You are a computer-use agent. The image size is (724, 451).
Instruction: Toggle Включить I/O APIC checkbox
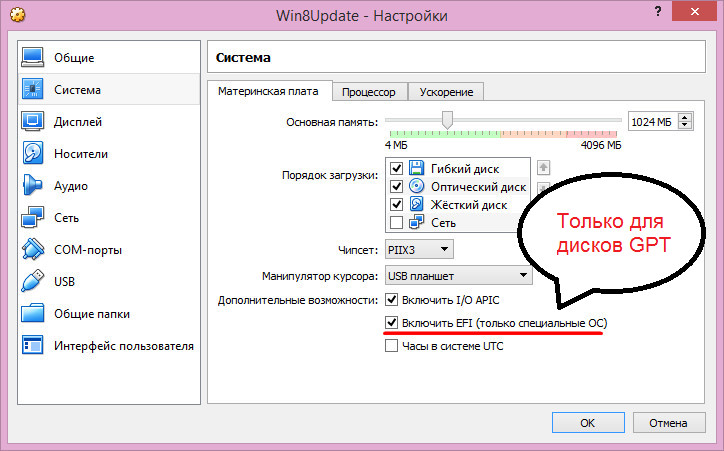(392, 300)
